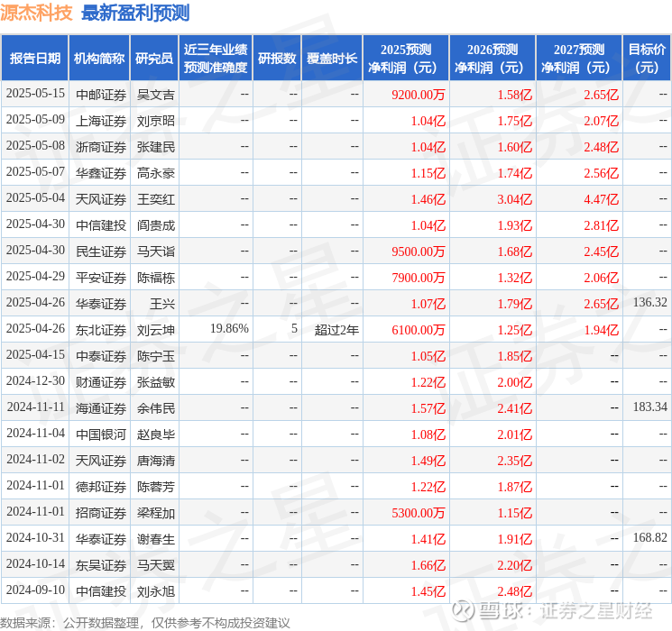Click the target price 183.34
672x631 pixels.
649,407
